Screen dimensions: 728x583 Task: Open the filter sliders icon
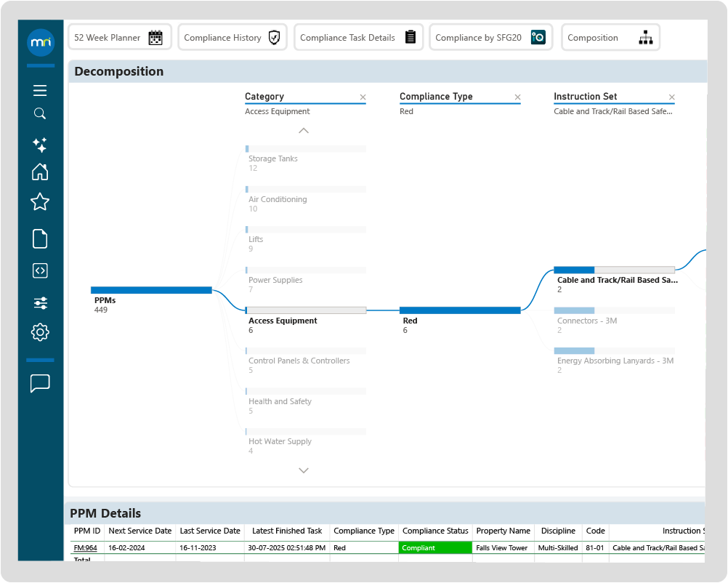tap(40, 303)
